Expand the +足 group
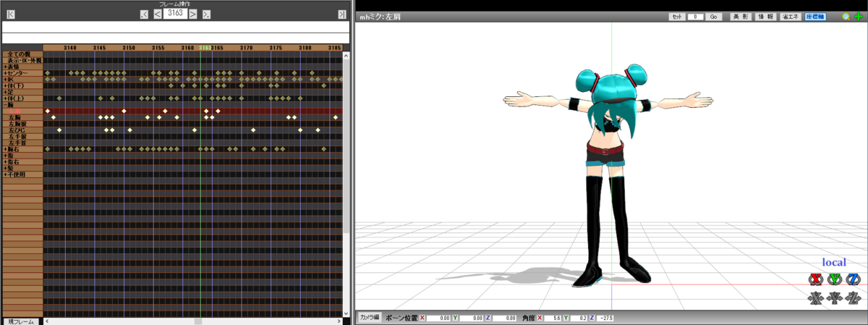 (22, 92)
